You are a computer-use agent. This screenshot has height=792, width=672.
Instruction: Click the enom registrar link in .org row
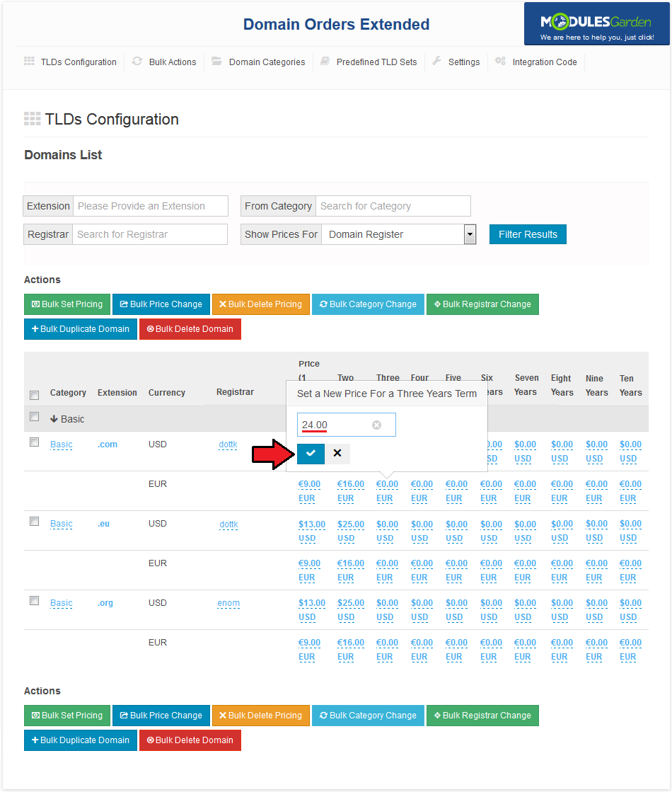228,603
